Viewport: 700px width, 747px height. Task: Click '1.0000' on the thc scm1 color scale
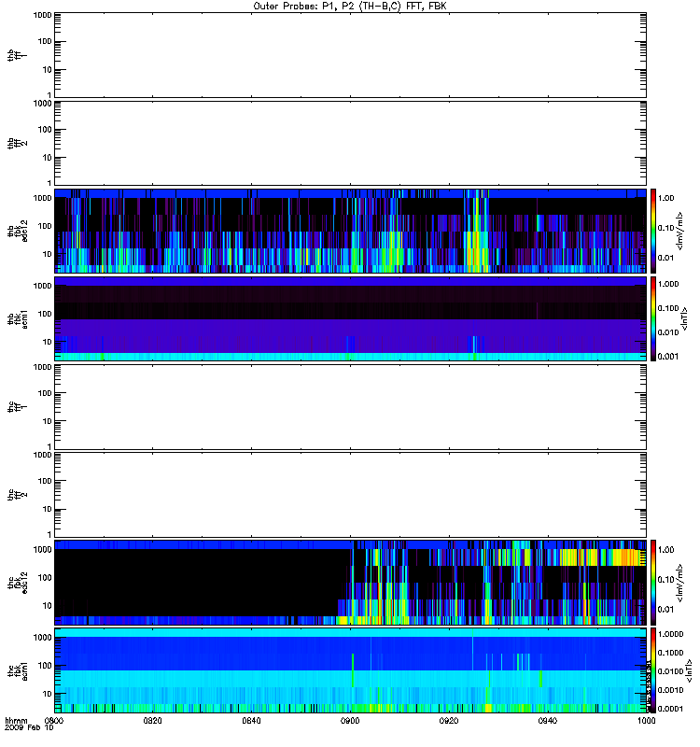[x=670, y=634]
